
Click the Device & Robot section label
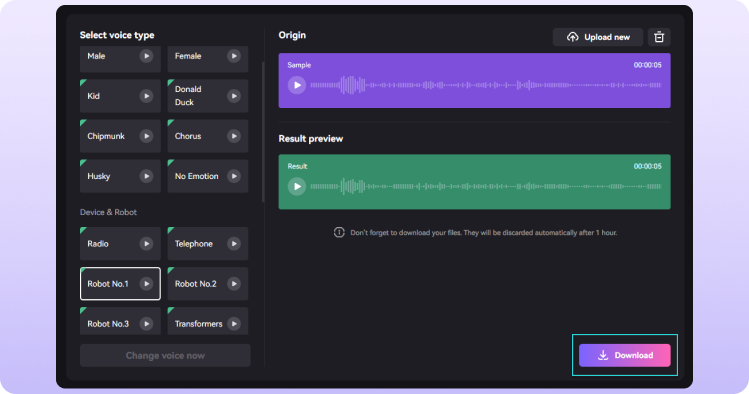108,212
